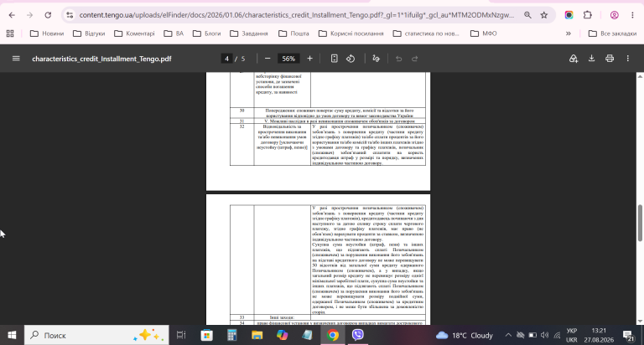Open the Notepad-like app on taskbar

tap(307, 335)
